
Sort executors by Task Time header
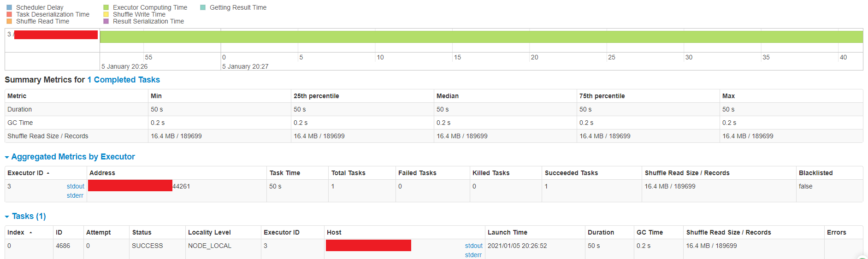[x=285, y=173]
